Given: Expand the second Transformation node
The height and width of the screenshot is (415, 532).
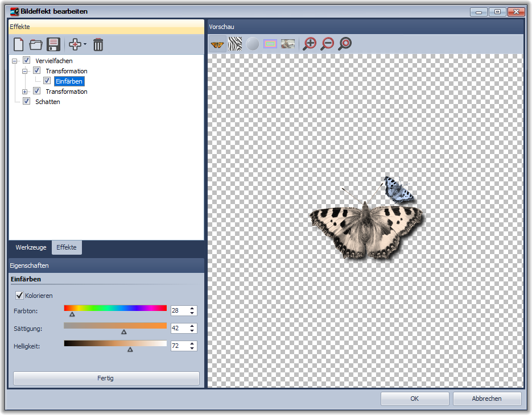Looking at the screenshot, I should click(x=25, y=92).
